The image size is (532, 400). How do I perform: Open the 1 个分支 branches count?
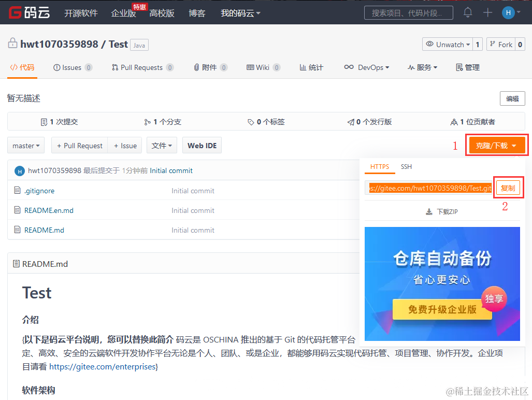pyautogui.click(x=163, y=122)
